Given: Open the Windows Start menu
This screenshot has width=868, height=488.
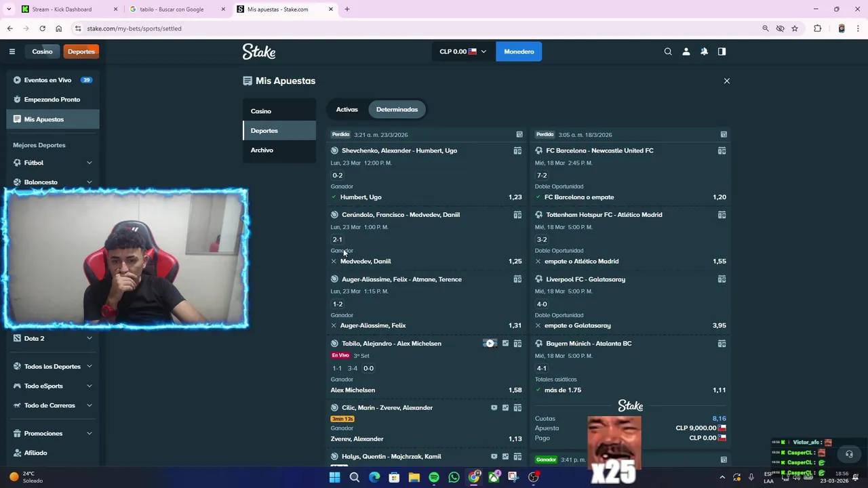Looking at the screenshot, I should pos(334,477).
